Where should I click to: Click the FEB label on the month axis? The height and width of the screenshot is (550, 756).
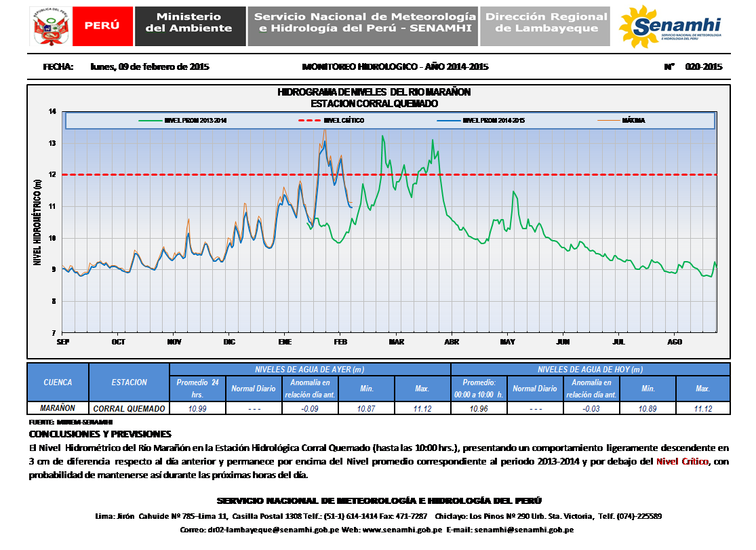point(341,341)
